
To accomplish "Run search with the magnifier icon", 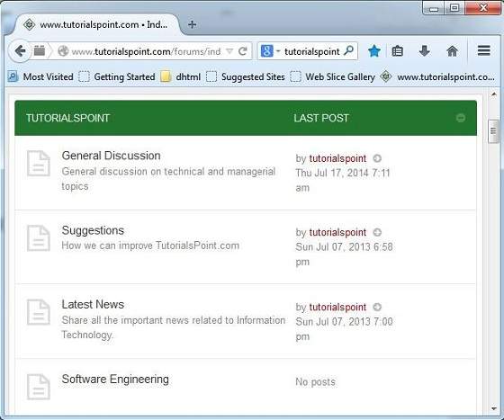I will 349,50.
